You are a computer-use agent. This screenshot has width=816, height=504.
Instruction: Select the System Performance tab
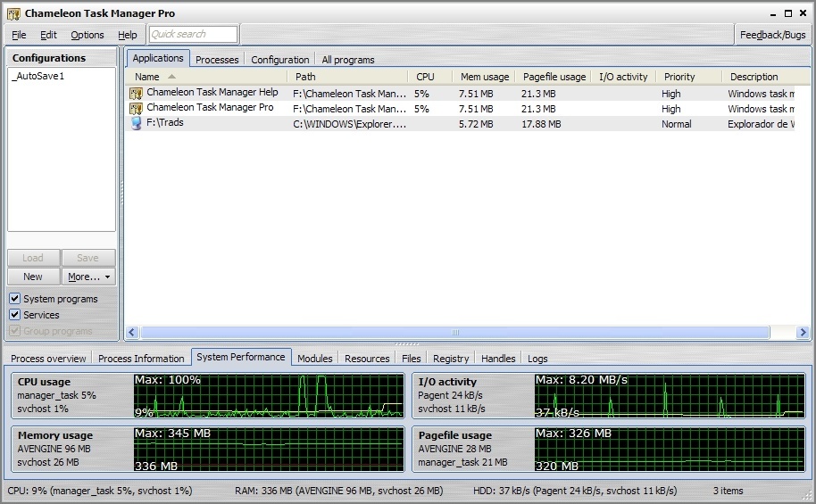pos(241,357)
